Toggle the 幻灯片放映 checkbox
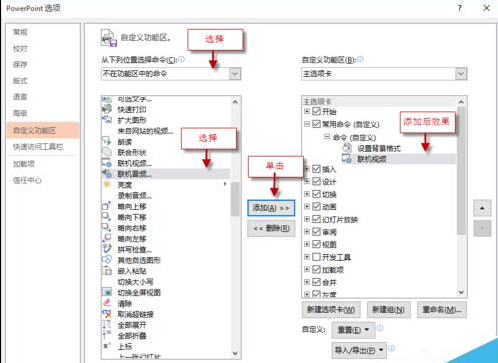498x363 pixels. [x=316, y=219]
